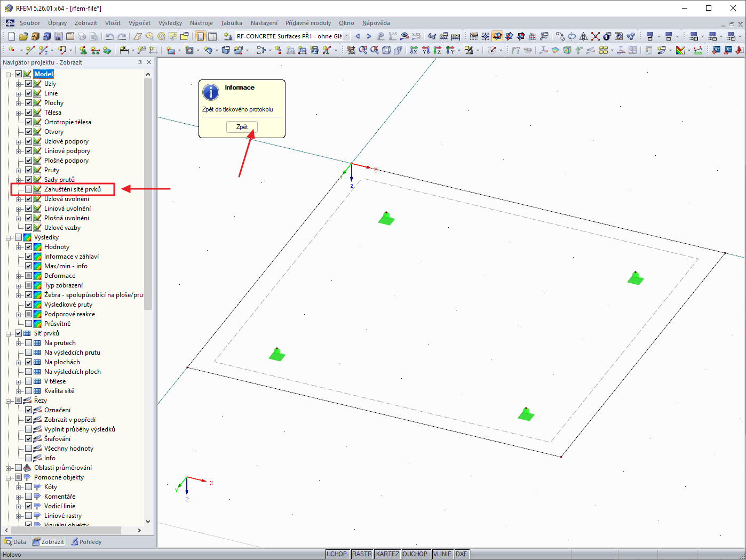The image size is (746, 560).
Task: Expand the Oblasti průměrování tree node
Action: (9, 468)
